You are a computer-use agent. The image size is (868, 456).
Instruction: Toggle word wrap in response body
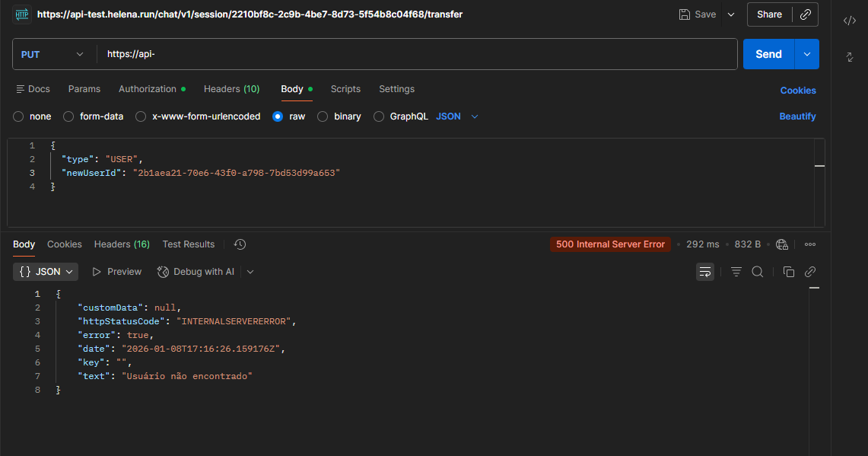(705, 272)
